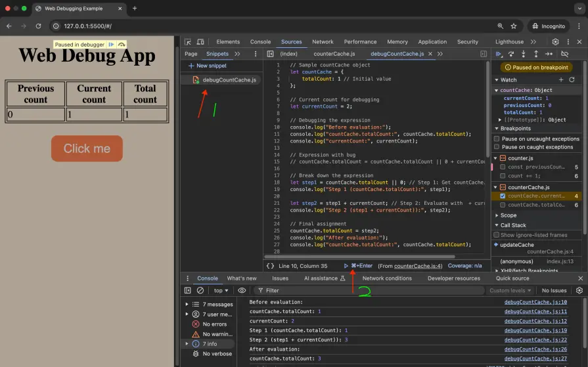
Task: Open the top context dropdown
Action: [x=221, y=291]
